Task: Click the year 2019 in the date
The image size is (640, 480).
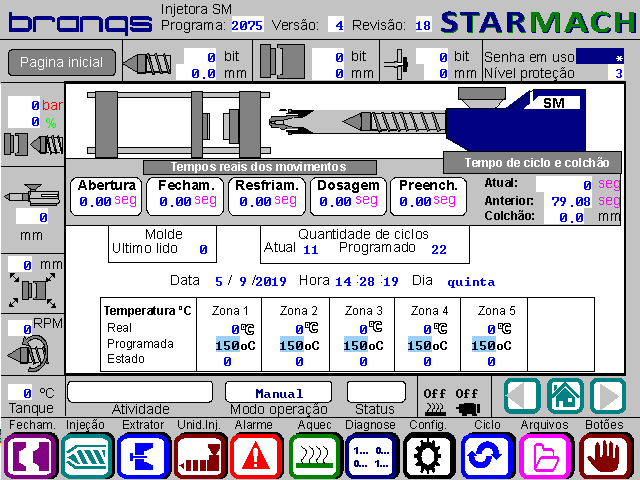Action: pyautogui.click(x=271, y=282)
